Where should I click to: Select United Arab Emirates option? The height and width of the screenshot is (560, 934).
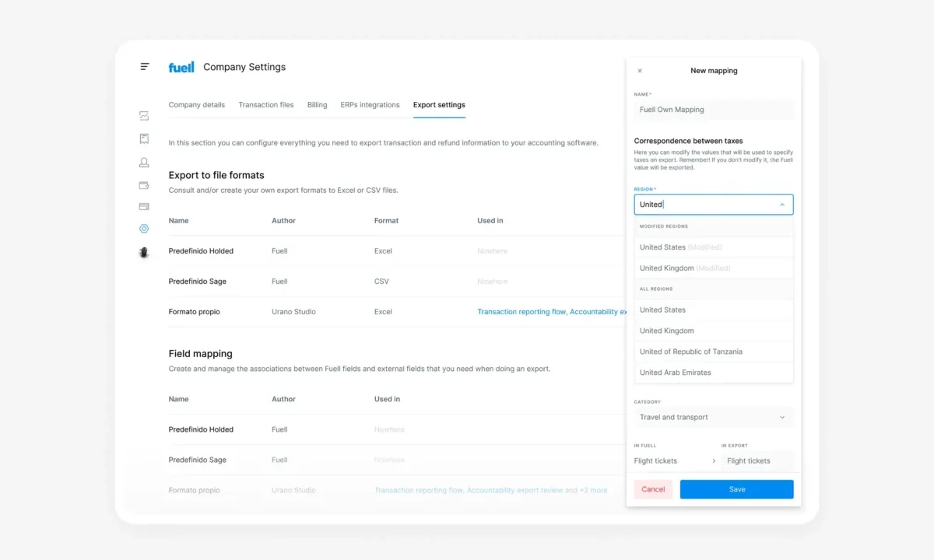click(x=713, y=373)
